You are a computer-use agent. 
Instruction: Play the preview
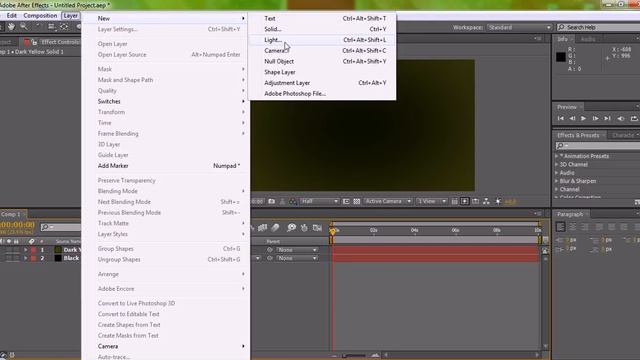click(584, 118)
